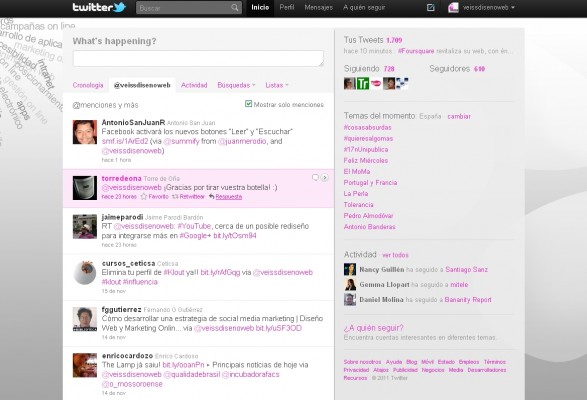587x400 pixels.
Task: Click the What's happening tweet box
Action: (198, 58)
